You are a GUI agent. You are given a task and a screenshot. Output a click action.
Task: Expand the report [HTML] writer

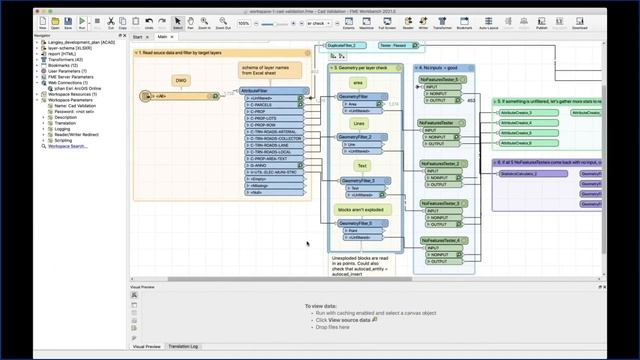37,54
